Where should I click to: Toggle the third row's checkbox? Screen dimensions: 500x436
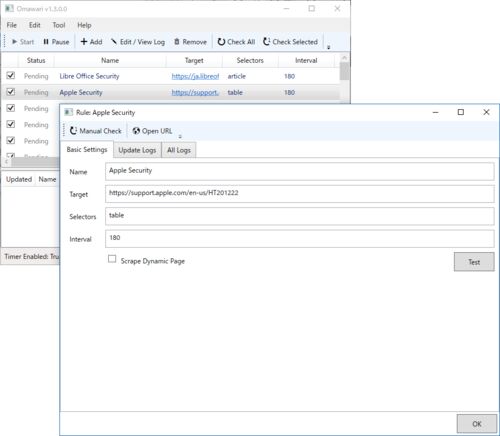[11, 108]
